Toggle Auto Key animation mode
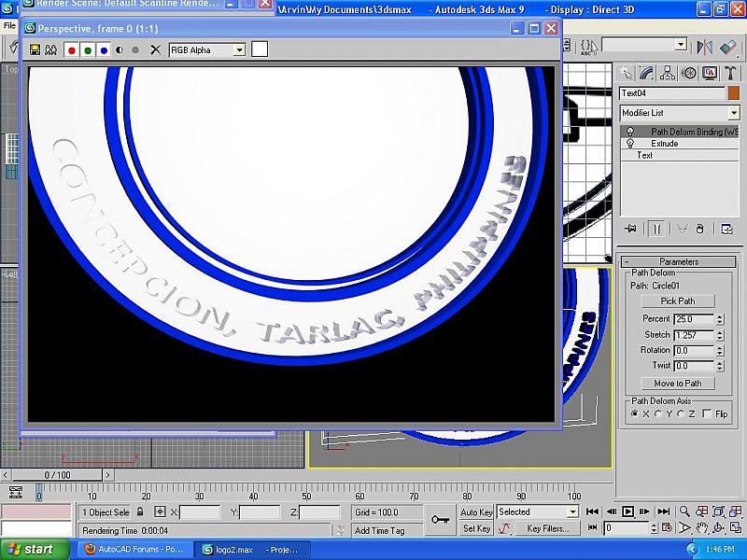747x560 pixels. 476,511
